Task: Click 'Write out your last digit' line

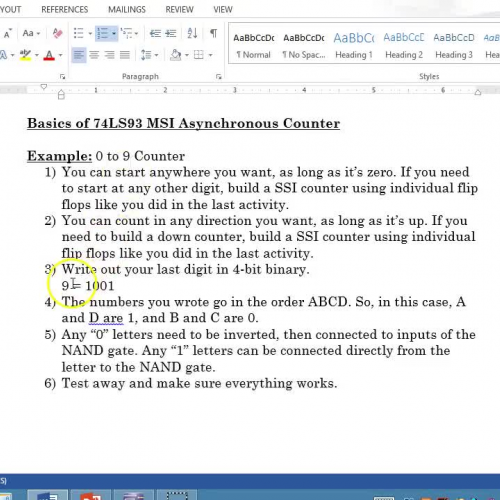Action: coord(185,269)
